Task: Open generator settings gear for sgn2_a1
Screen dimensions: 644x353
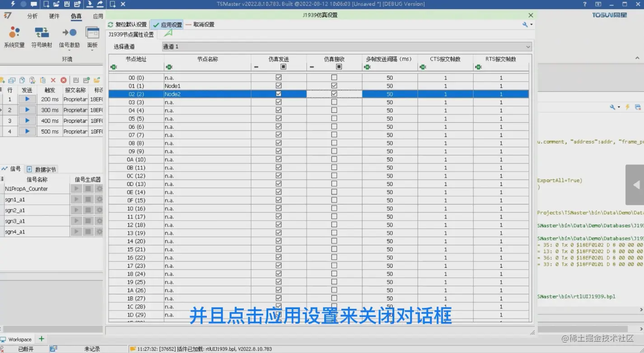Action: tap(99, 210)
